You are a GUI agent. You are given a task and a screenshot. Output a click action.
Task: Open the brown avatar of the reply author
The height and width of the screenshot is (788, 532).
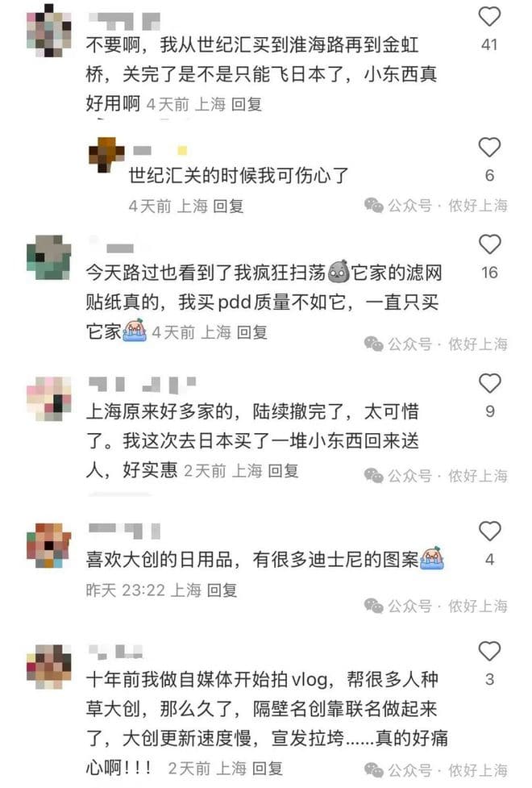[106, 155]
